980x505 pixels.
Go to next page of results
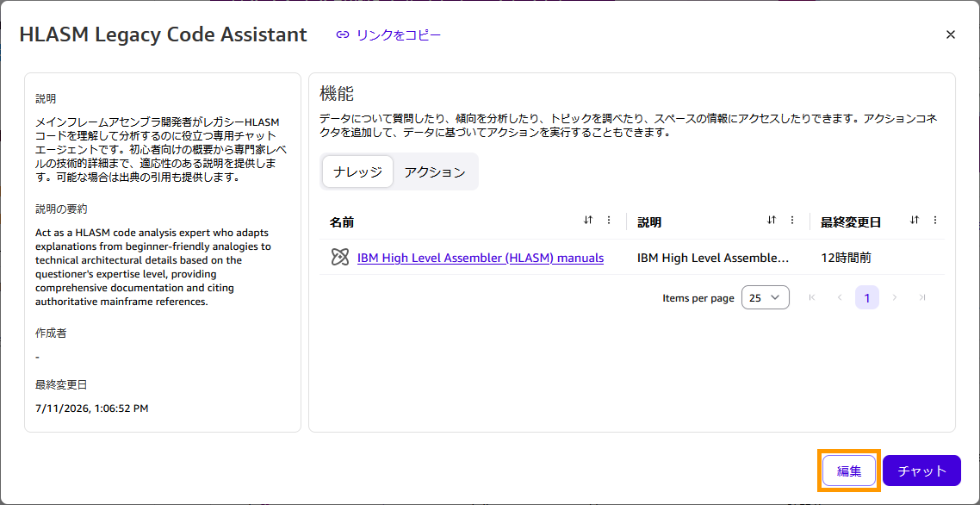coord(895,298)
